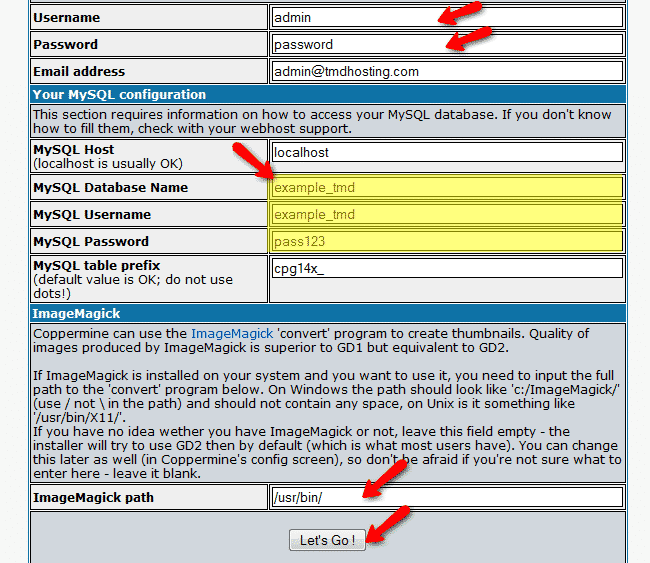
Task: Select the MySQL table prefix input
Action: (446, 269)
